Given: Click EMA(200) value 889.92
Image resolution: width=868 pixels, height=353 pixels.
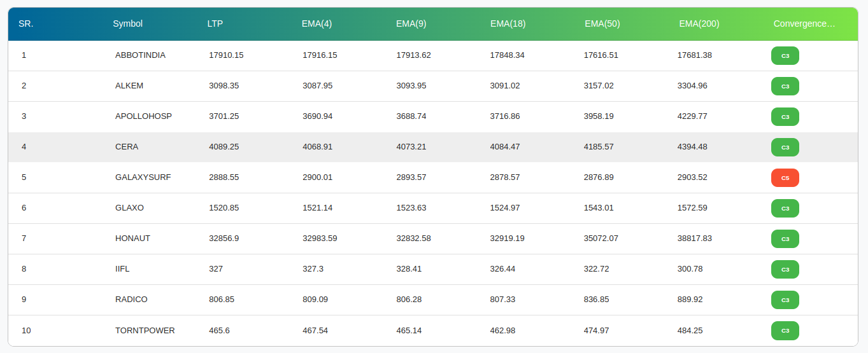Looking at the screenshot, I should tap(690, 300).
